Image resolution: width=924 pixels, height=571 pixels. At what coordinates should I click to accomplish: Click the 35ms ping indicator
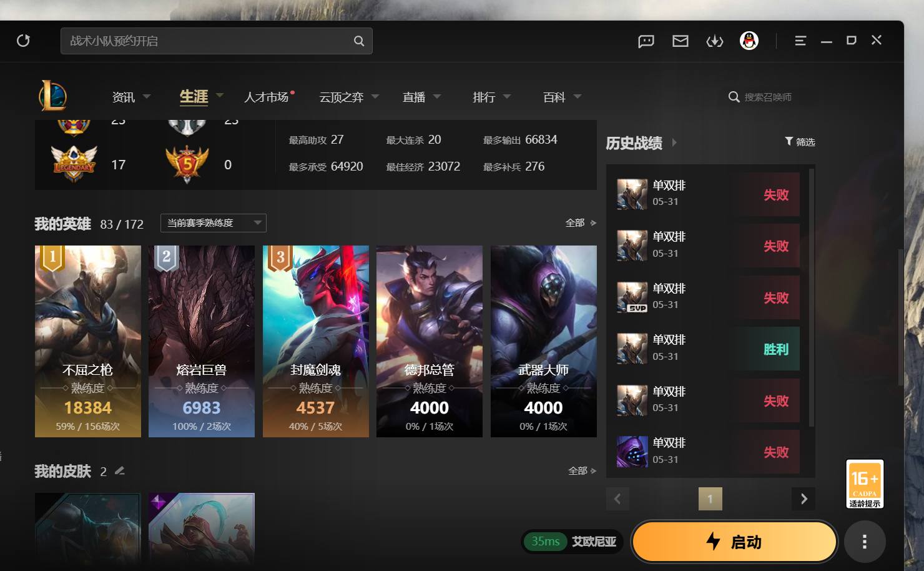click(545, 542)
